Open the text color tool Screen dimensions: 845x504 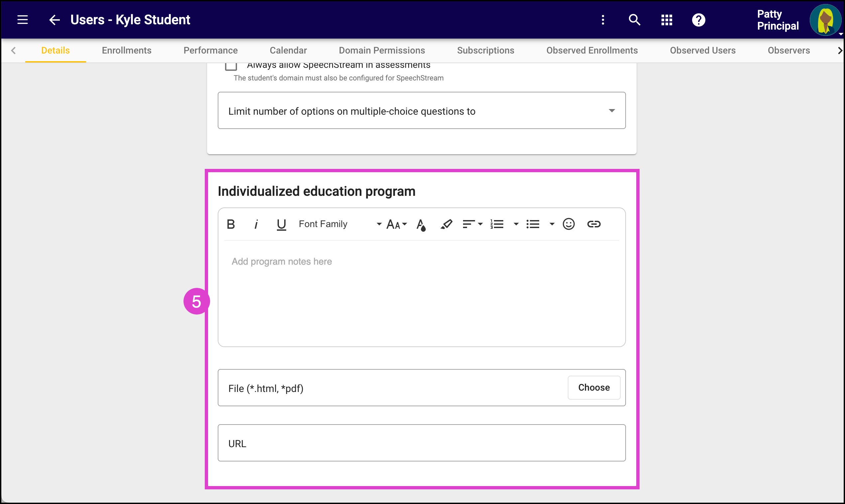pyautogui.click(x=421, y=225)
